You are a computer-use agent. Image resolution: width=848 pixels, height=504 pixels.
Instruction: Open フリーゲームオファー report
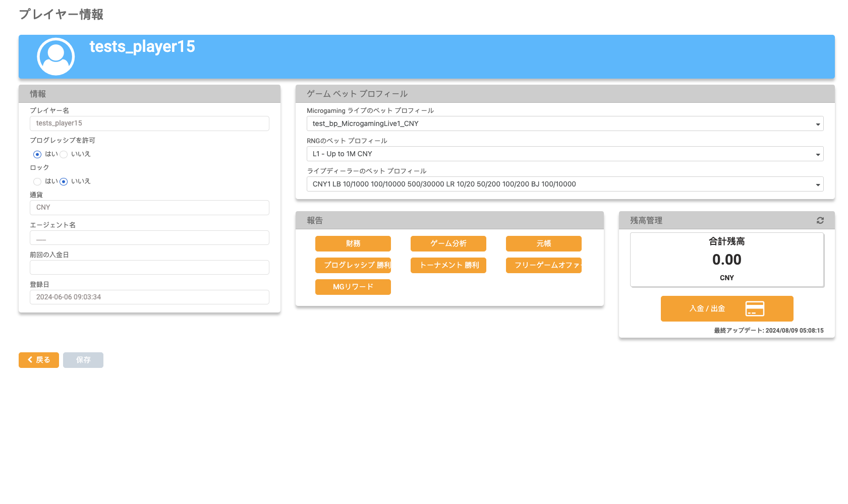coord(543,265)
